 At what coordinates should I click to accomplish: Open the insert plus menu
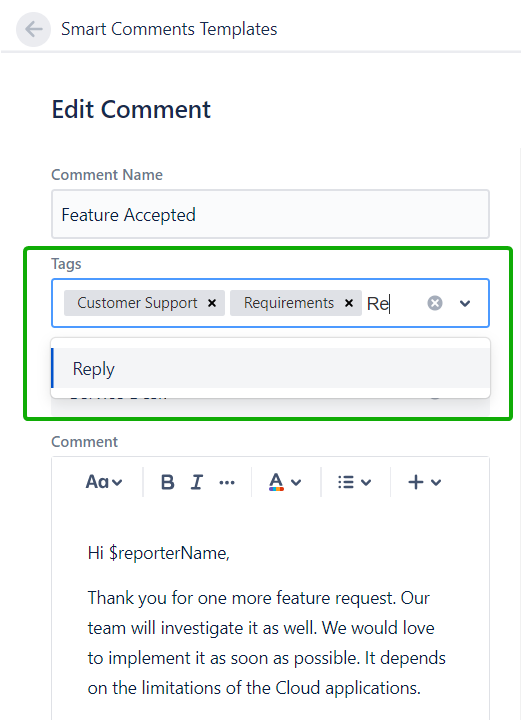[425, 482]
